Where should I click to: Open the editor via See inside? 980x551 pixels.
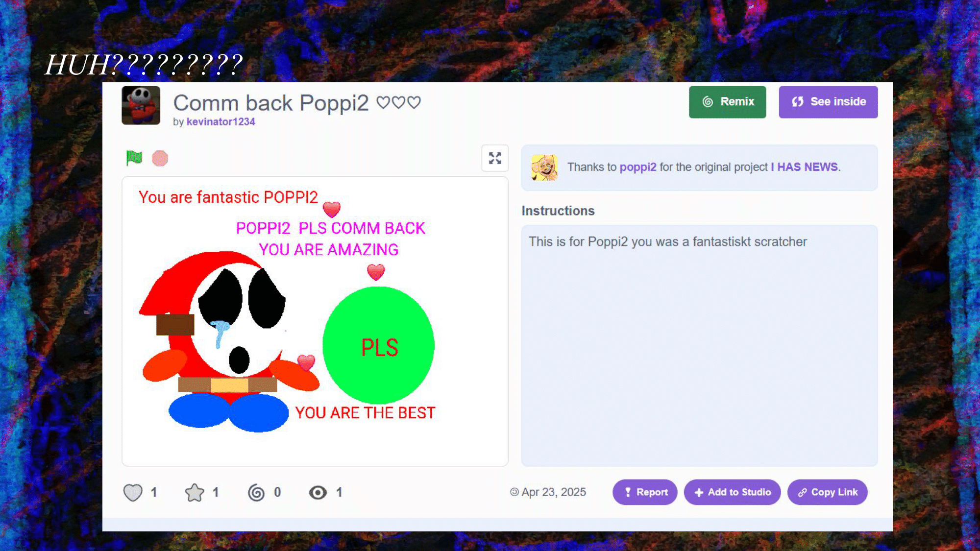[828, 102]
